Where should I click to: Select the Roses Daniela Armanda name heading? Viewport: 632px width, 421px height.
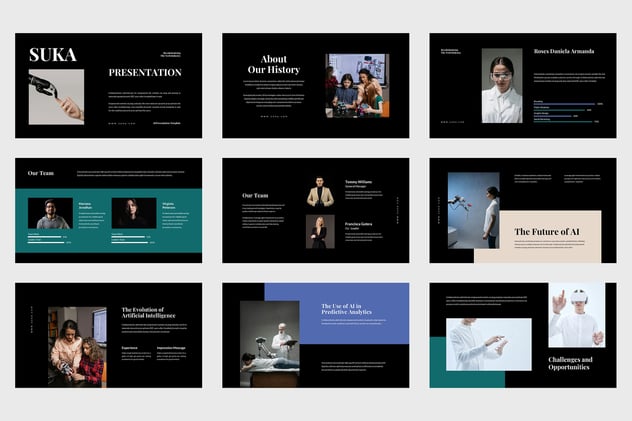click(x=565, y=52)
